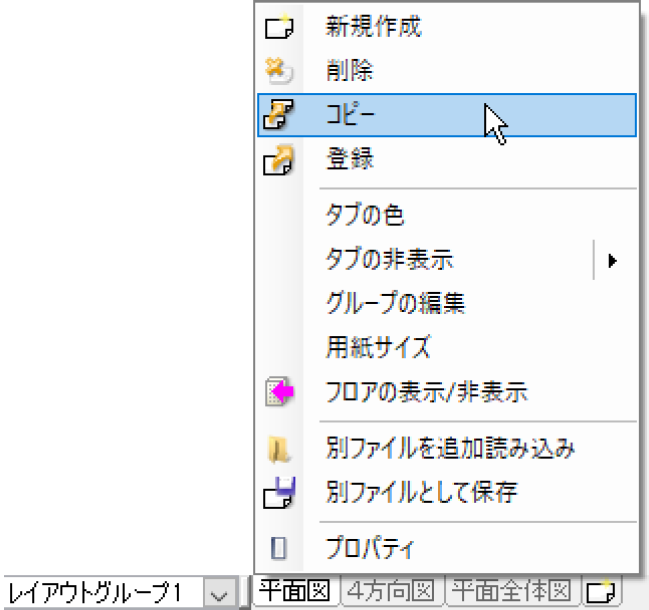Open the レイアウトグループ1 dropdown arrow

click(219, 593)
